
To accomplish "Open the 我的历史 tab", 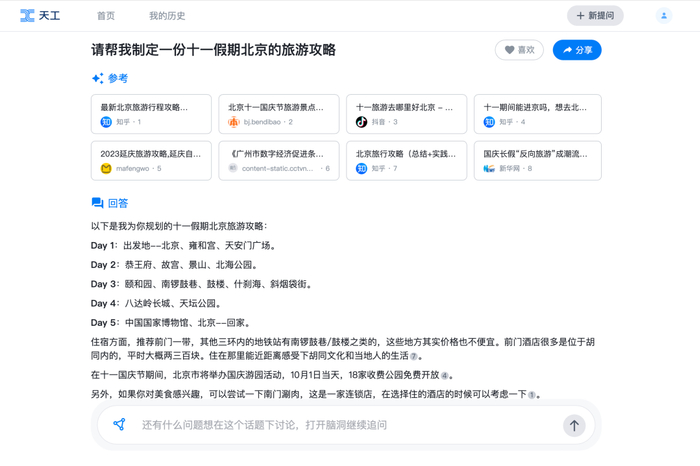I will click(x=167, y=16).
